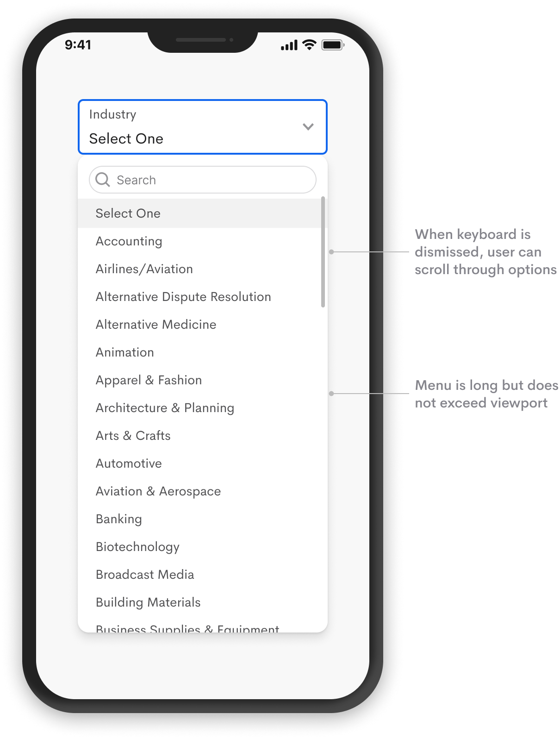560x739 pixels.
Task: Select the Alternative Medicine option
Action: [x=156, y=325]
